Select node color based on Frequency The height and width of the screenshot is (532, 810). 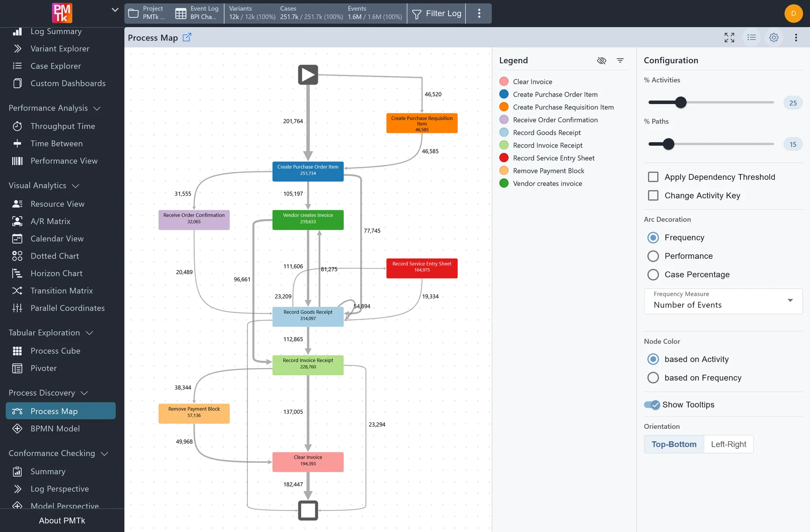[x=653, y=378]
